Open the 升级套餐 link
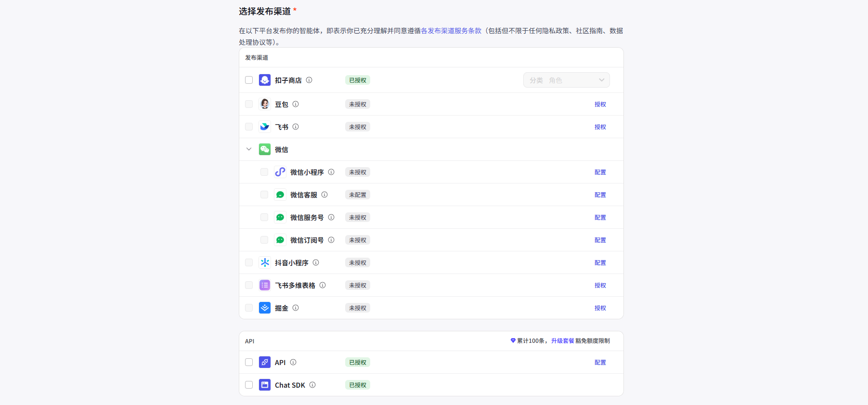This screenshot has height=405, width=868. click(563, 340)
